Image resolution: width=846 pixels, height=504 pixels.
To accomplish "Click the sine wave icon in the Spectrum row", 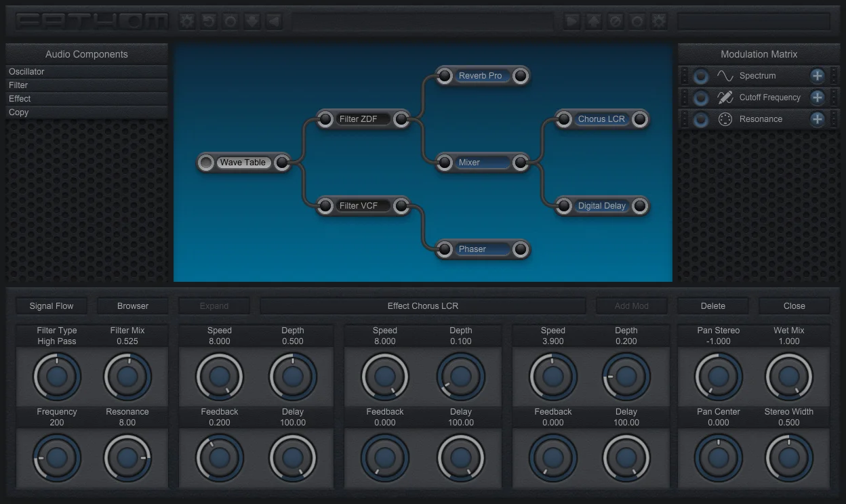I will [725, 76].
